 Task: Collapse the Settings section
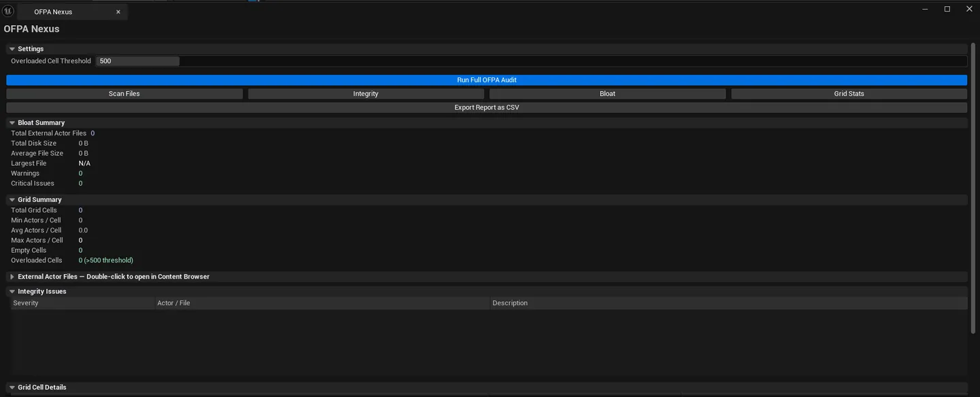pyautogui.click(x=12, y=49)
